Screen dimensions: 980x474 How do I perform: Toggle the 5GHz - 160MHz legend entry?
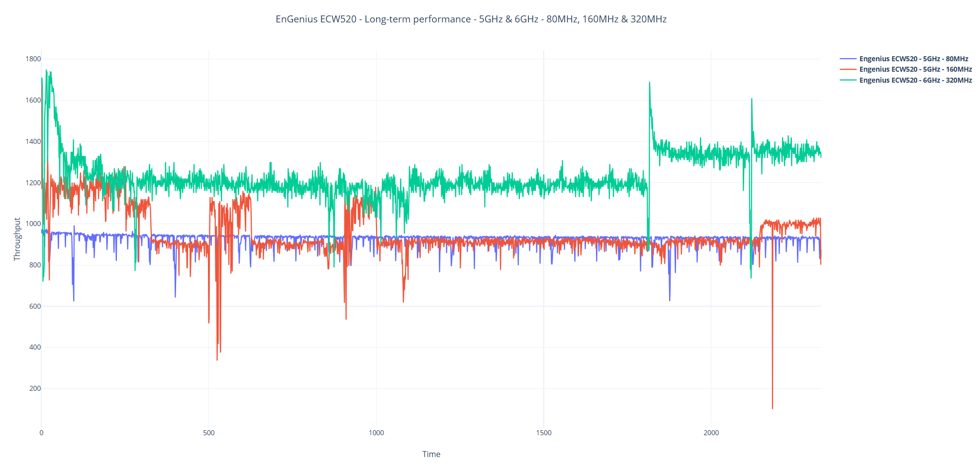pos(905,69)
